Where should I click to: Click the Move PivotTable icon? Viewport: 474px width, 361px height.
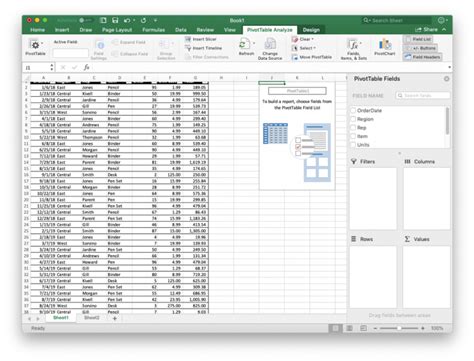pos(295,57)
